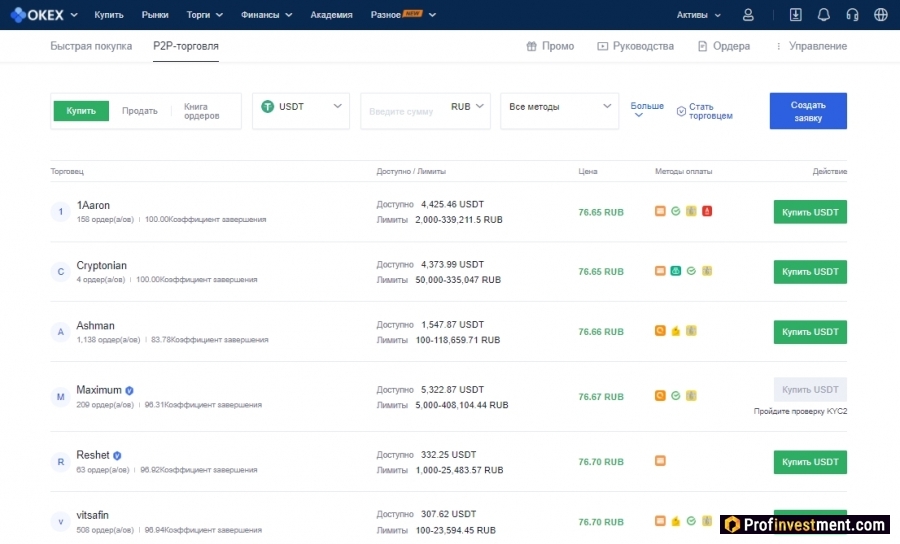Image resolution: width=900 pixels, height=544 pixels.
Task: Click the Cryptonian avatar circle
Action: [60, 271]
